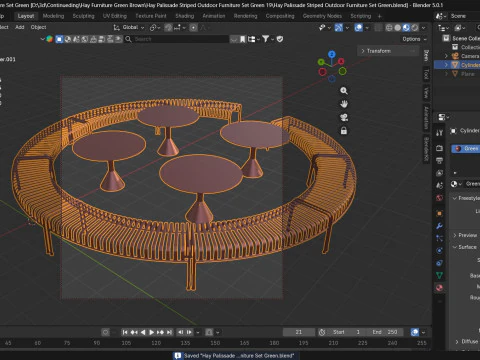Switch to the Geometry Nodes workspace tab

tap(322, 16)
